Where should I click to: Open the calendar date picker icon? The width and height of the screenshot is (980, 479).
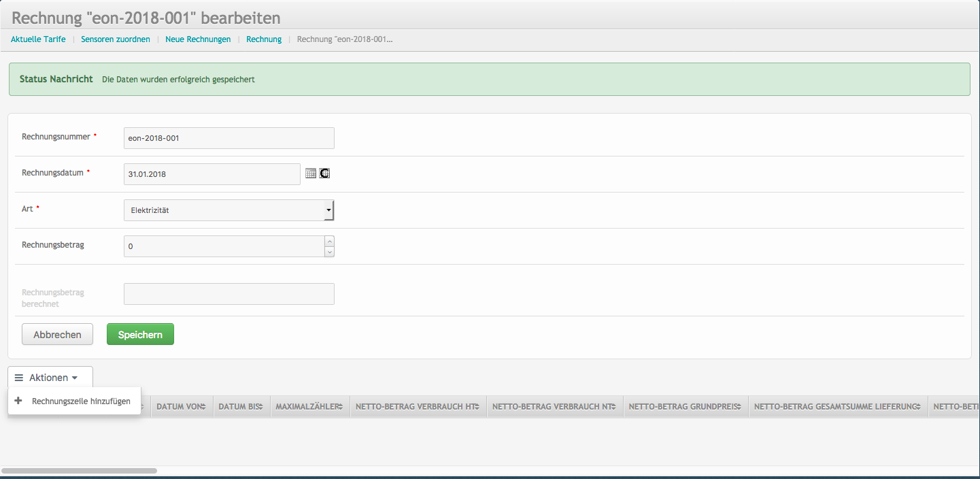311,174
